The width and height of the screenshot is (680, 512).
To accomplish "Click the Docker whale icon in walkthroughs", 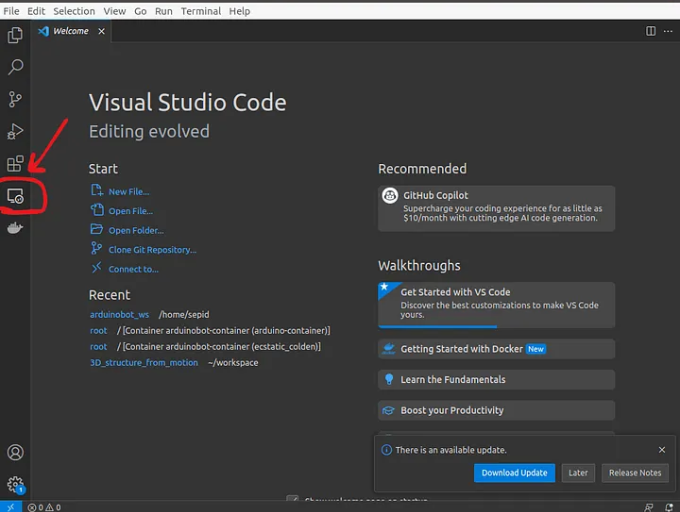I will (x=389, y=349).
